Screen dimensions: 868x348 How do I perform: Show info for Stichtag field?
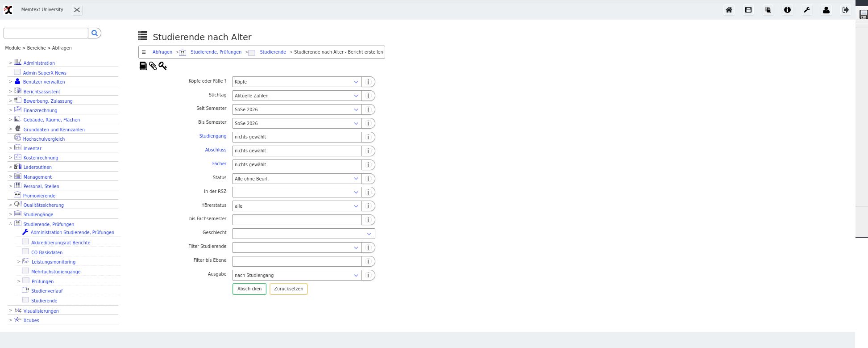click(368, 96)
